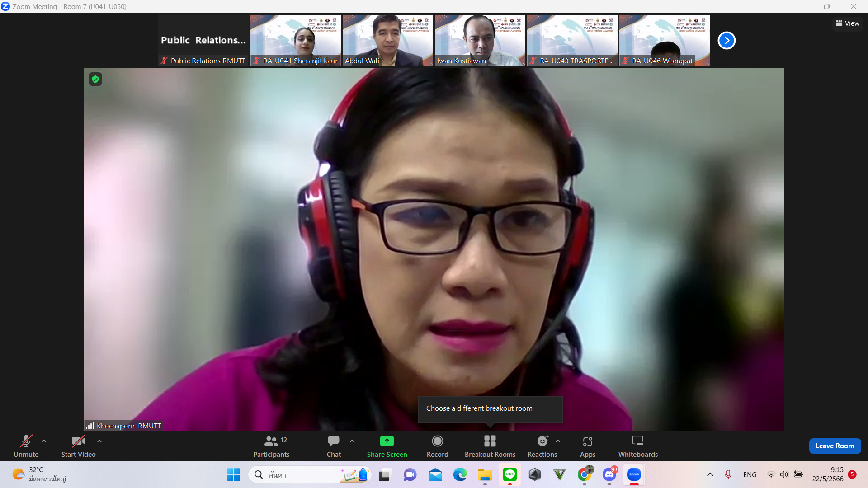Open volume tray icon
868x488 pixels.
(784, 474)
